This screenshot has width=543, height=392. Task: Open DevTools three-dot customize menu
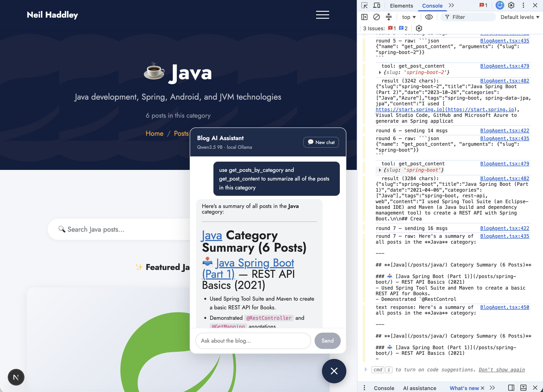point(523,5)
